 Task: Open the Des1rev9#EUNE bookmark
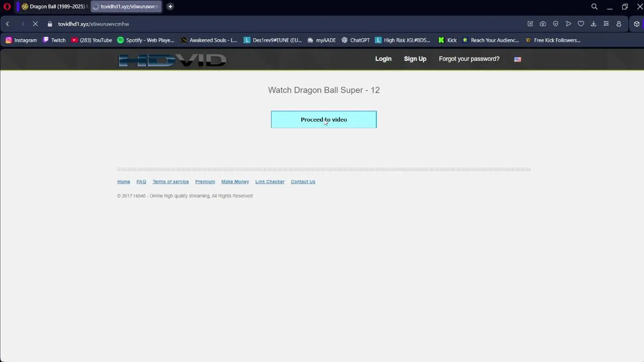tap(273, 40)
